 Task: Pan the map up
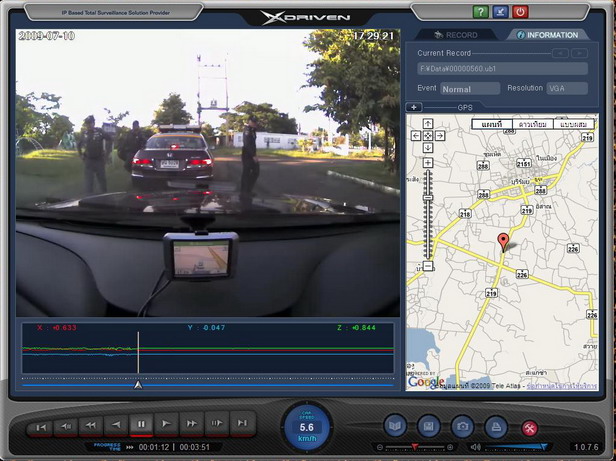(x=428, y=124)
